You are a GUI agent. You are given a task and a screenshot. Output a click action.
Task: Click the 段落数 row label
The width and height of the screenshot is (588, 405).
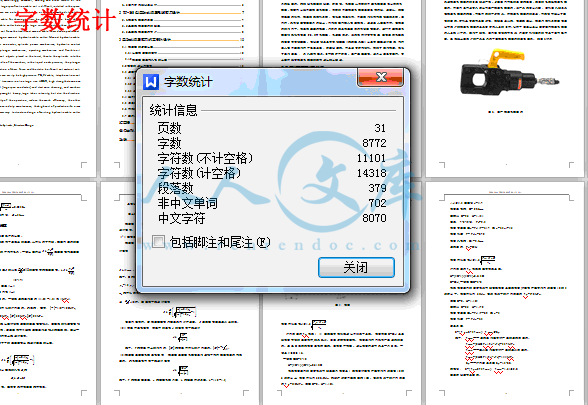pyautogui.click(x=175, y=188)
